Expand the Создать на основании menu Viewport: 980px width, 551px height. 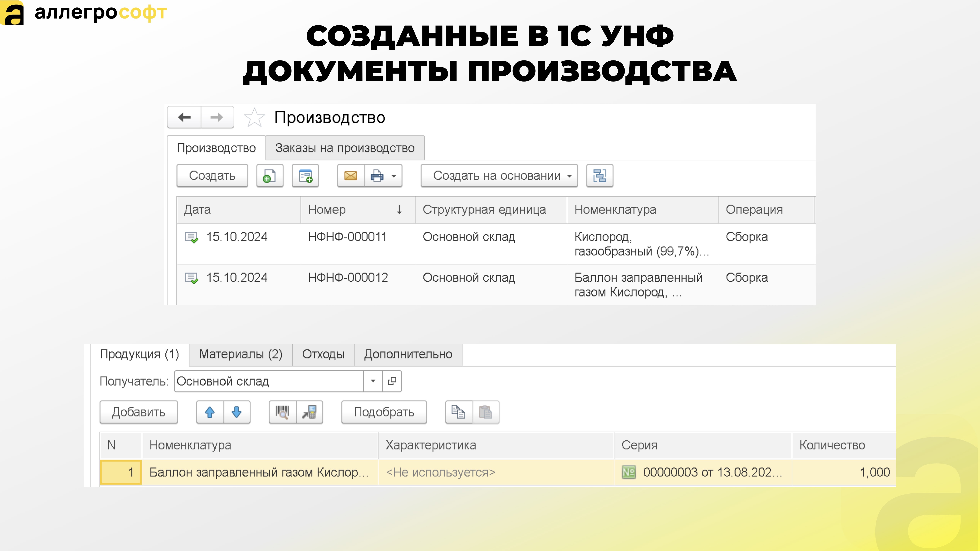click(x=499, y=176)
